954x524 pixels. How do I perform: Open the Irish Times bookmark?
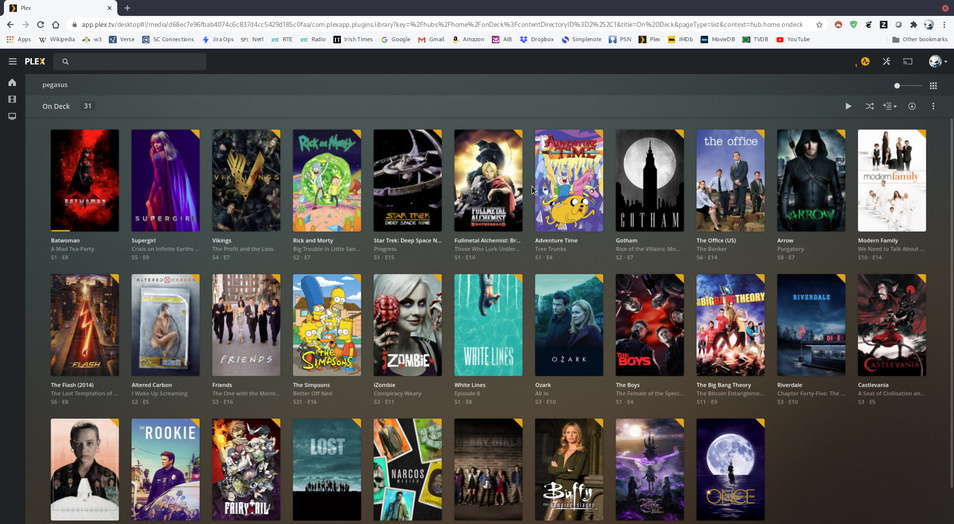353,39
